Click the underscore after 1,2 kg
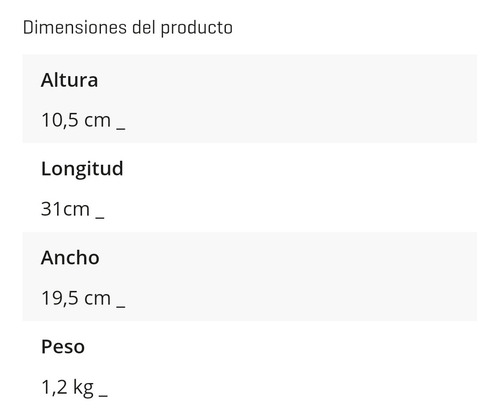This screenshot has height=418, width=500. pyautogui.click(x=103, y=395)
